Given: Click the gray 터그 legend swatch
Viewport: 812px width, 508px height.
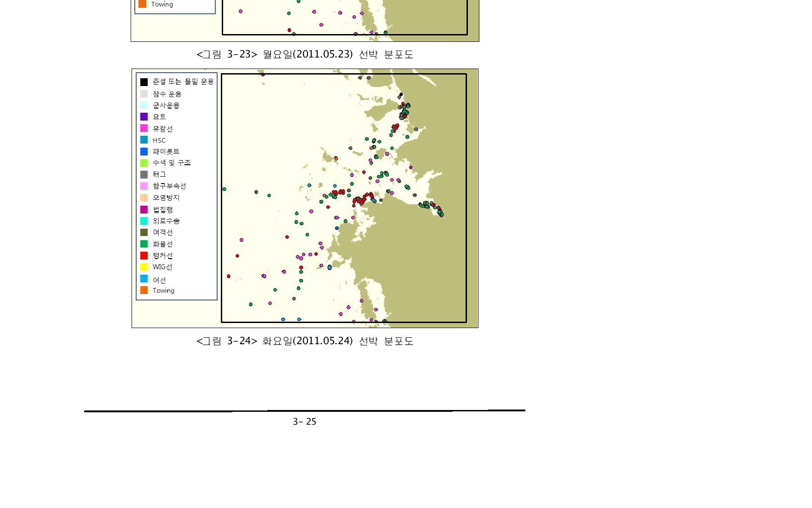Looking at the screenshot, I should [x=144, y=174].
